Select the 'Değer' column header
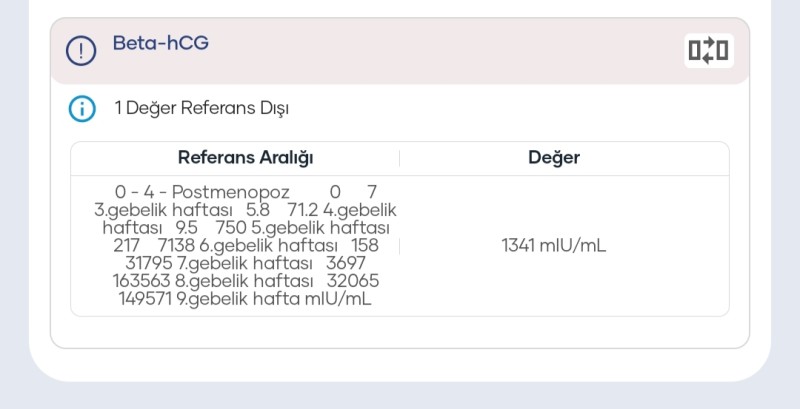This screenshot has height=409, width=800. pyautogui.click(x=553, y=158)
